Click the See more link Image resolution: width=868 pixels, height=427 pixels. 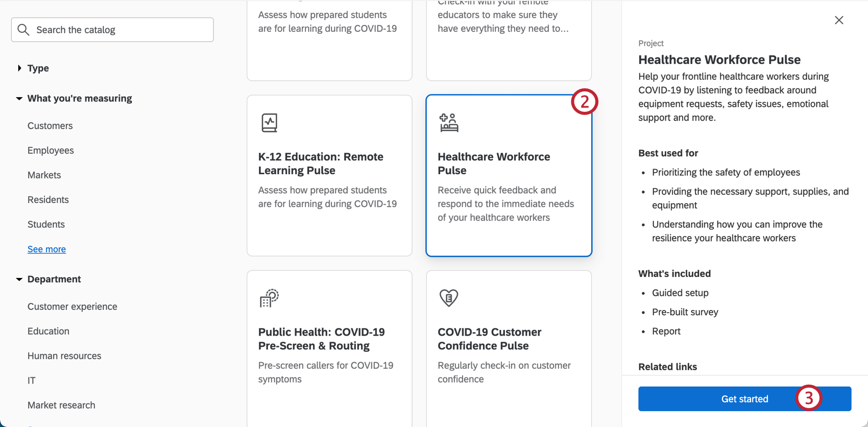[x=46, y=249]
